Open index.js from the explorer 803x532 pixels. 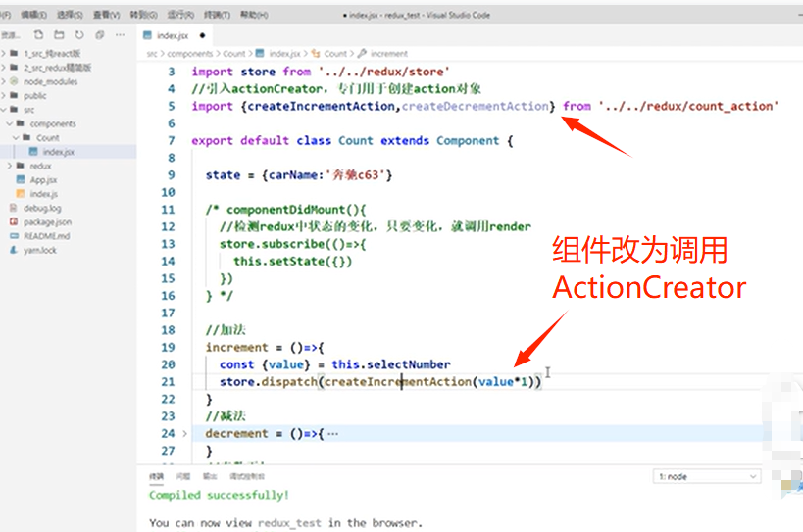(43, 194)
